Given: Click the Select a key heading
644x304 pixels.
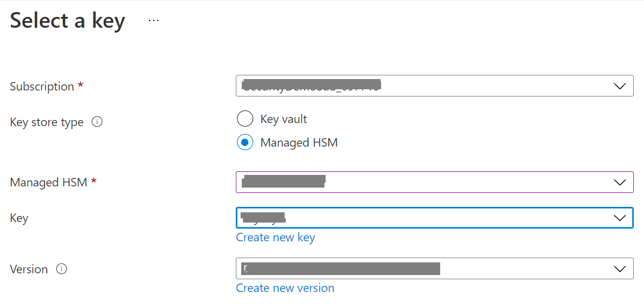Looking at the screenshot, I should pyautogui.click(x=68, y=21).
